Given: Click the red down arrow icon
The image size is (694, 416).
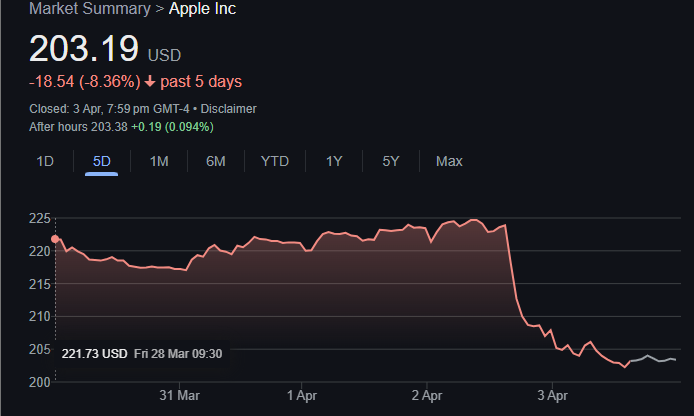Looking at the screenshot, I should (150, 81).
